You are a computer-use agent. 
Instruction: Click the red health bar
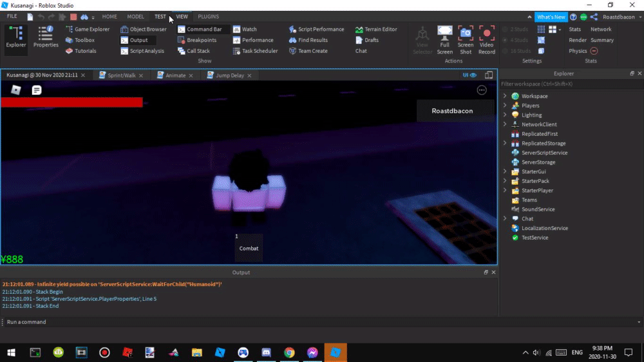pyautogui.click(x=72, y=102)
